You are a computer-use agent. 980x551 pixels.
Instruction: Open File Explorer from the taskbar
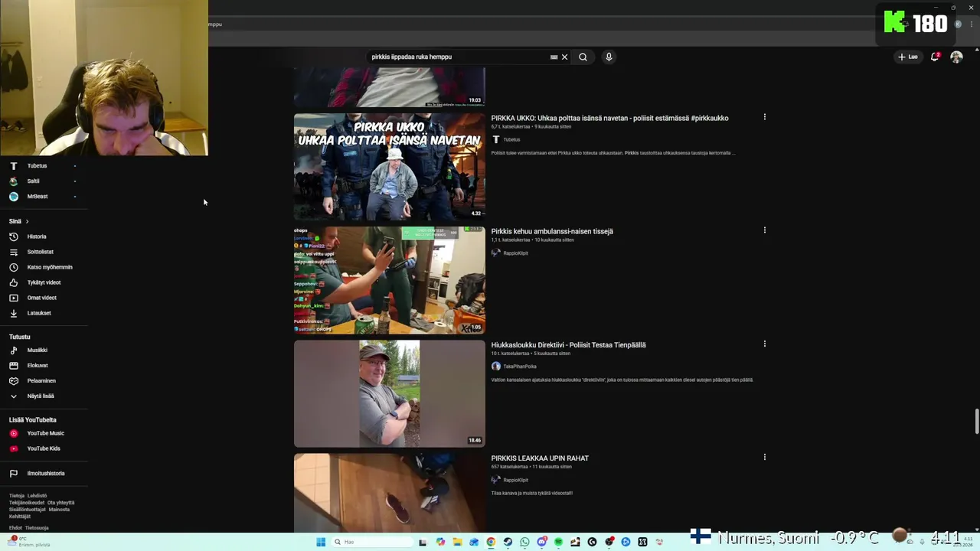(x=457, y=542)
